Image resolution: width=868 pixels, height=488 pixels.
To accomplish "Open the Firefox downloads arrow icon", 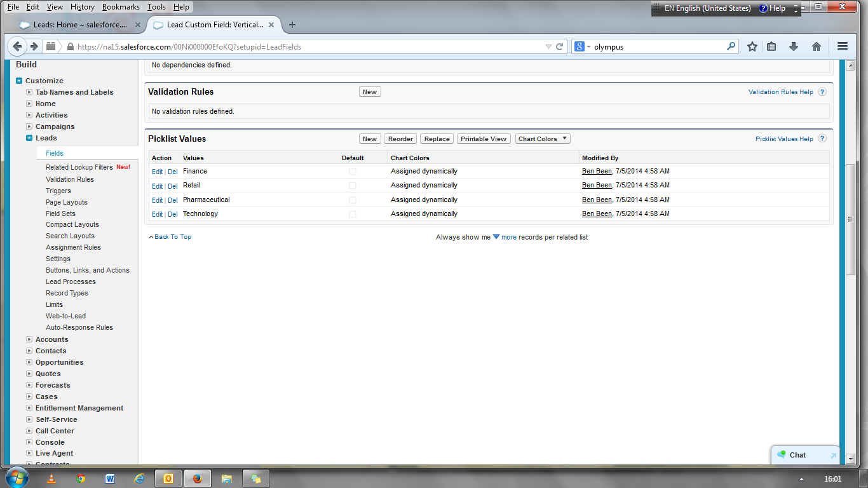I will point(794,46).
